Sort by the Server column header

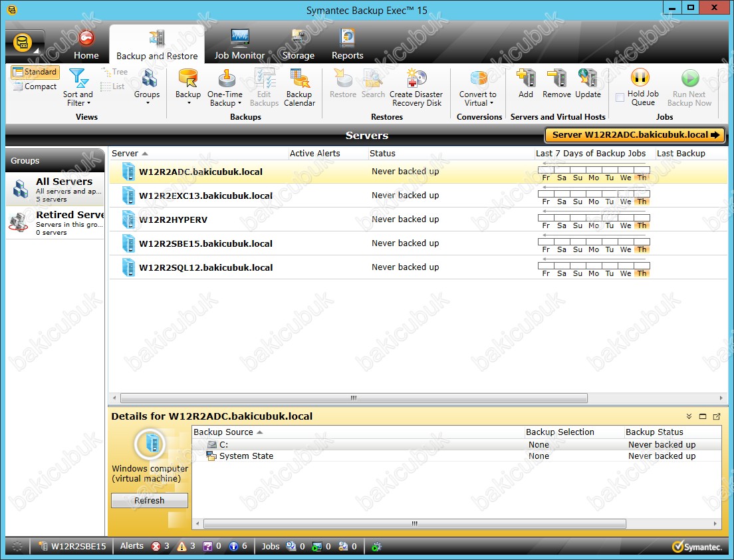tap(199, 153)
